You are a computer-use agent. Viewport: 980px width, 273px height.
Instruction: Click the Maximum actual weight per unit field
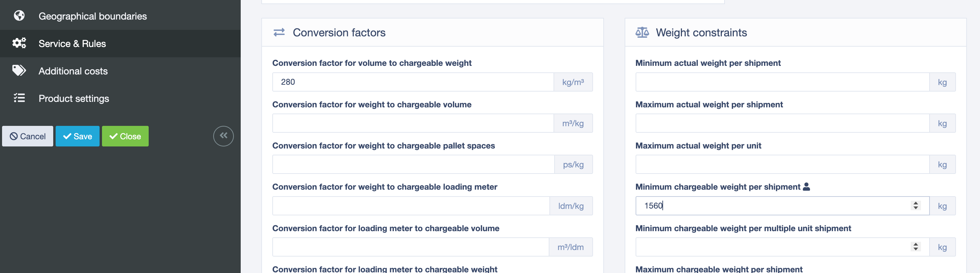pyautogui.click(x=782, y=164)
